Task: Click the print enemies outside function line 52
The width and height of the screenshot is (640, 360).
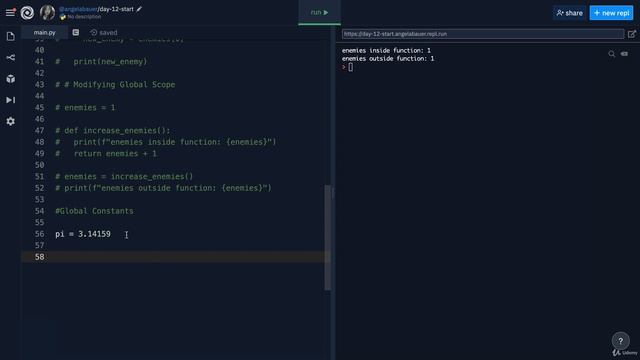Action: point(163,188)
